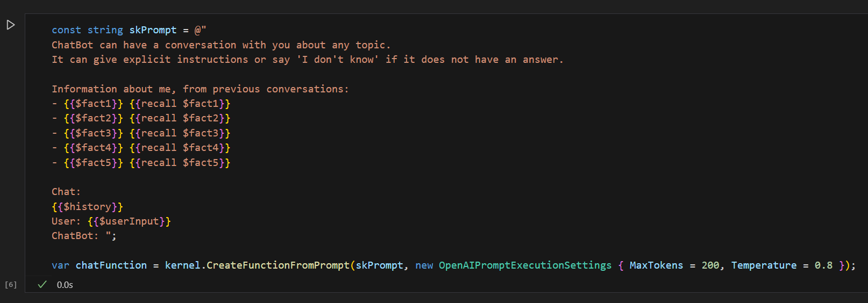Click the Temperature property

tap(764, 265)
